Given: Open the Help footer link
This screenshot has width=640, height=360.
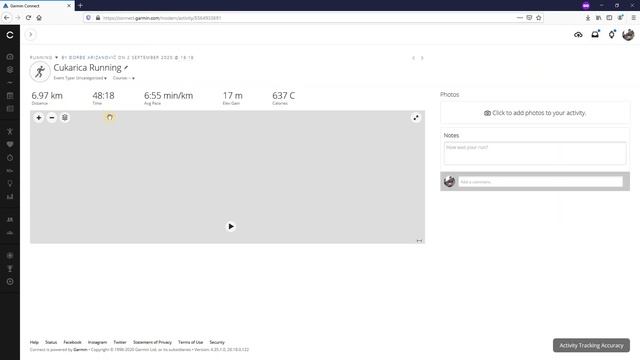Looking at the screenshot, I should (x=34, y=342).
